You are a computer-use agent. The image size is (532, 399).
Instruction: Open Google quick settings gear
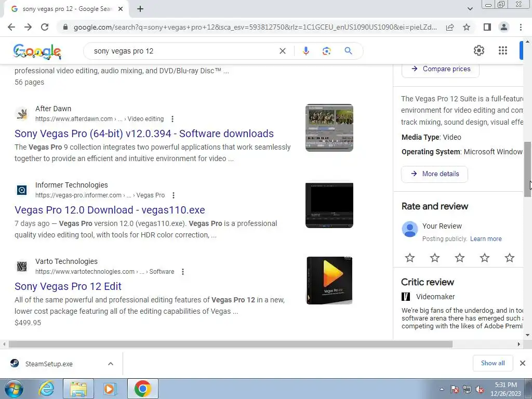[x=478, y=50]
